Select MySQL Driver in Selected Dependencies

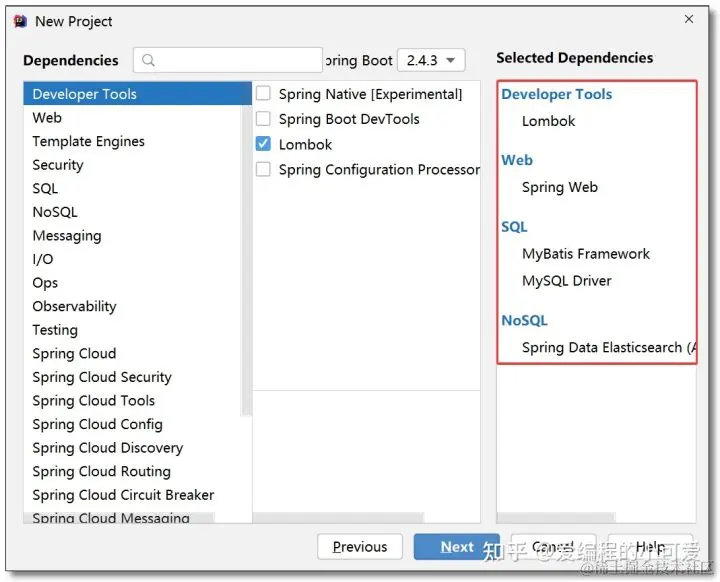567,281
